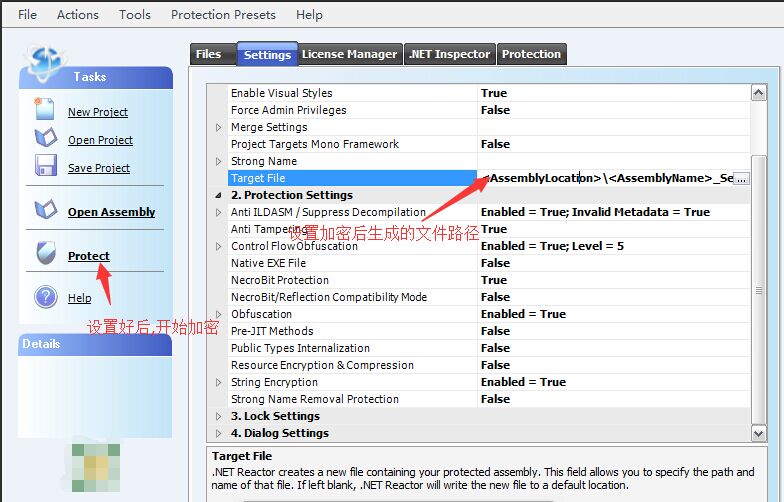Click the Tasks panel header
Screen dimensions: 784x502
[96, 77]
